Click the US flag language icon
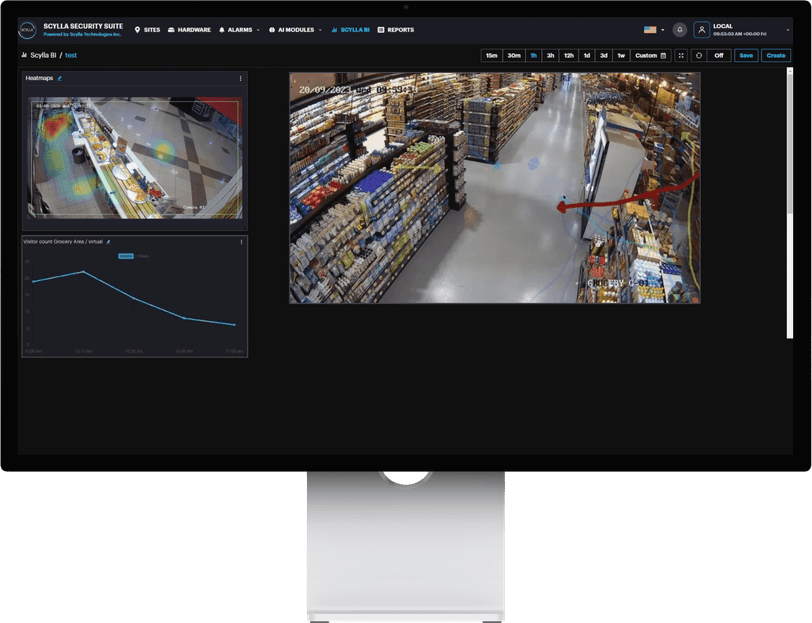 tap(650, 30)
